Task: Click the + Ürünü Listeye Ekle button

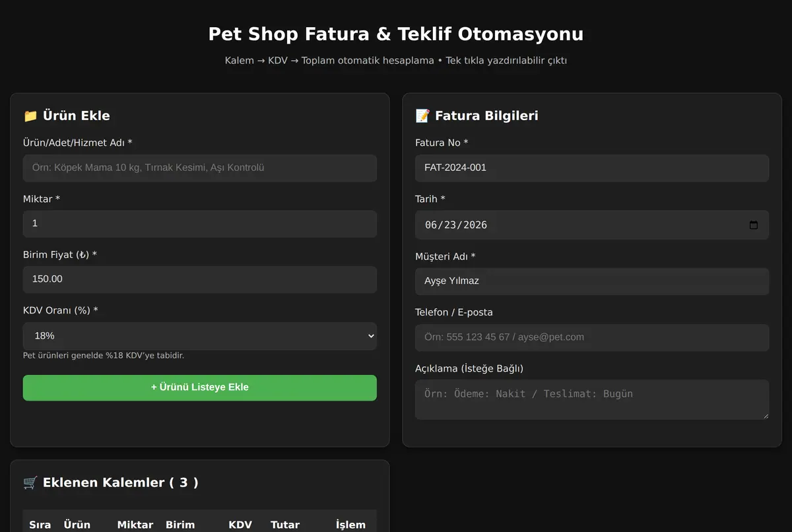Action: [199, 387]
